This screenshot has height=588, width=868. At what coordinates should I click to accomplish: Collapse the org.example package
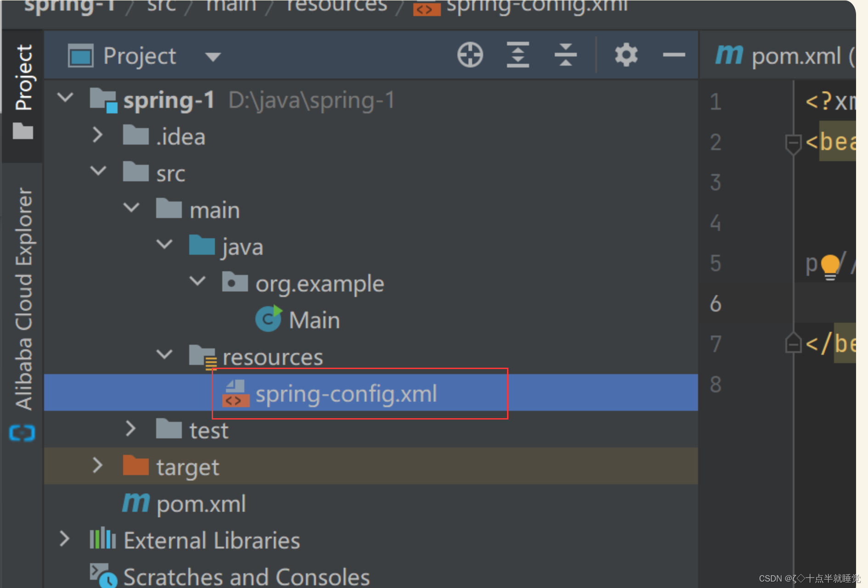click(x=197, y=281)
